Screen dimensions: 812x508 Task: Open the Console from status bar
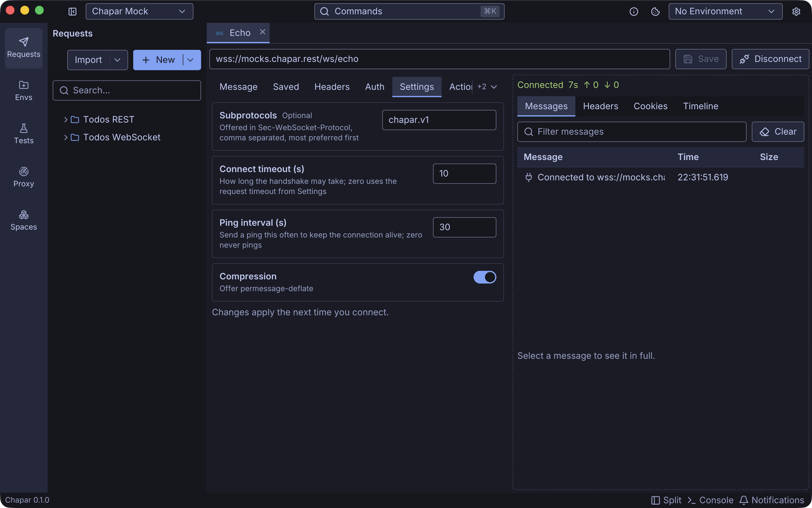[x=710, y=500]
